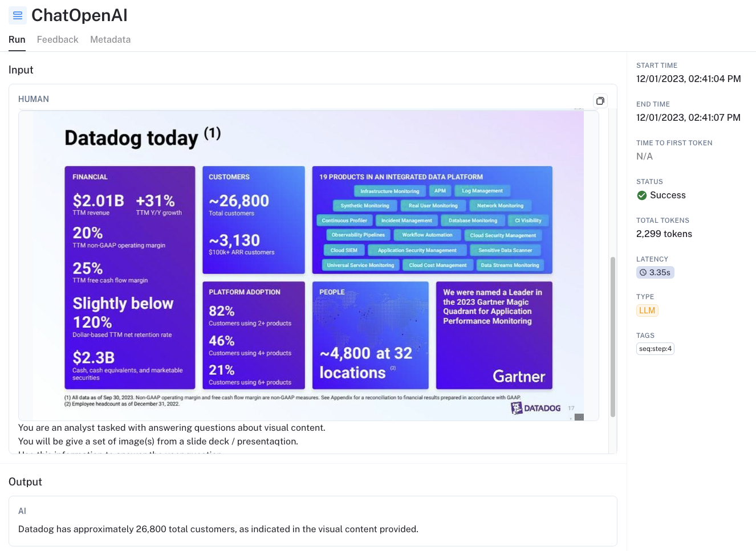Switch to the Metadata tab
Viewport: 756px width, 551px height.
tap(110, 39)
